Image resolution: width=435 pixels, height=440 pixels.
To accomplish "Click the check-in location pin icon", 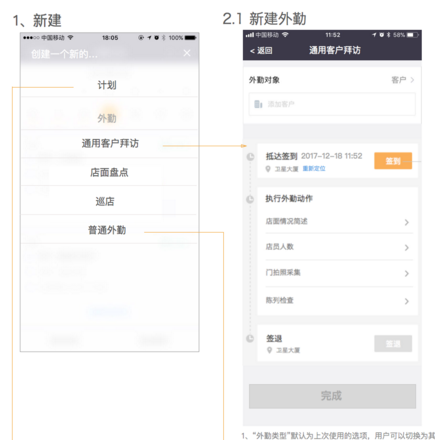I will pos(268,169).
